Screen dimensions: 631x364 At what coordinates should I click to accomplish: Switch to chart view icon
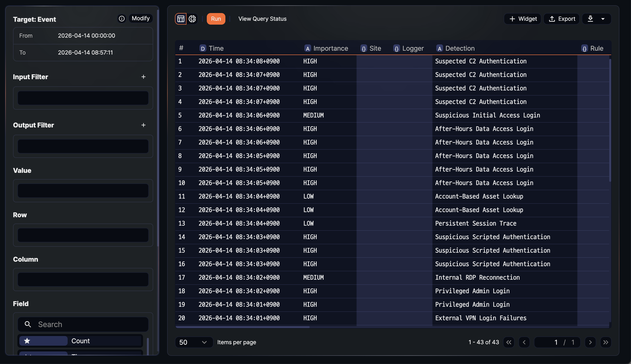tap(192, 19)
